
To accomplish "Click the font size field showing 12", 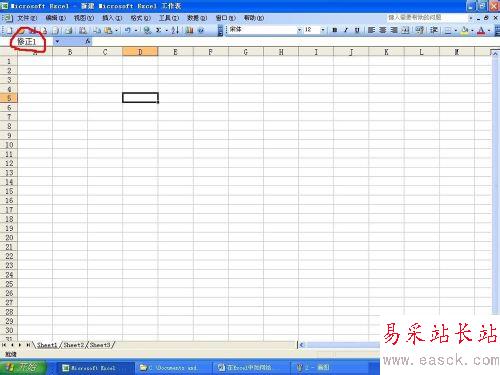I will coord(311,30).
